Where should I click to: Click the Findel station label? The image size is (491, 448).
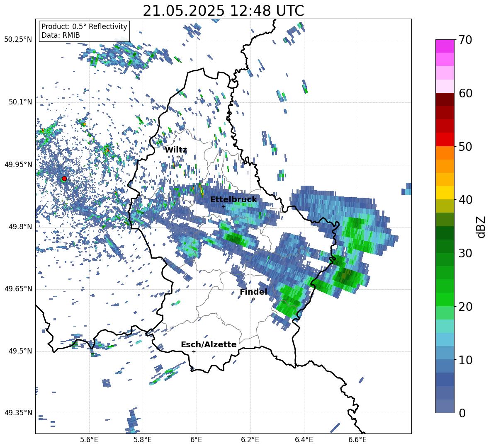(253, 292)
